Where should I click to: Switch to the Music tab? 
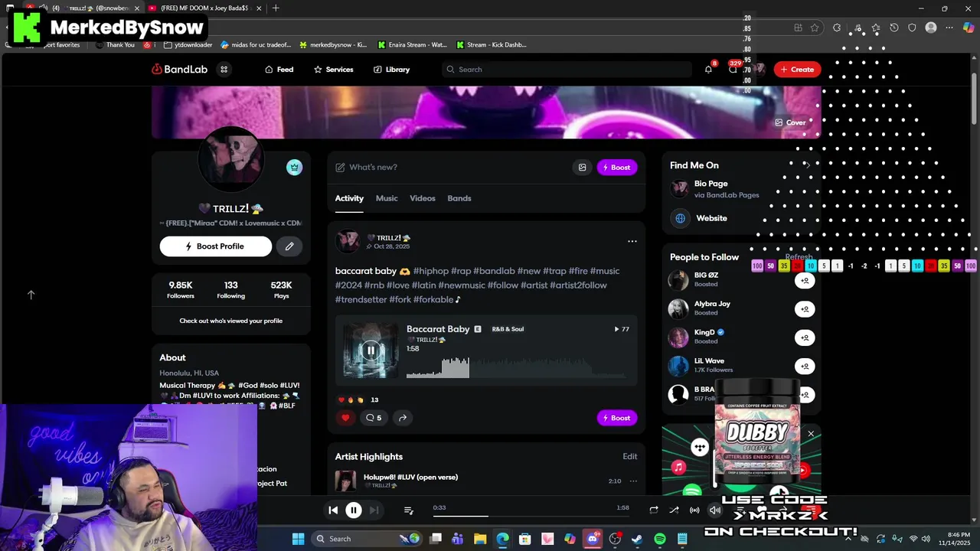click(x=387, y=198)
